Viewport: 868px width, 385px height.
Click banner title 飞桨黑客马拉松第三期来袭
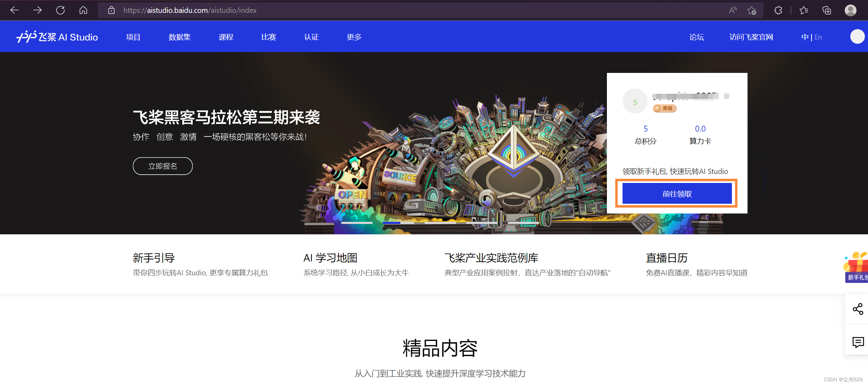226,117
